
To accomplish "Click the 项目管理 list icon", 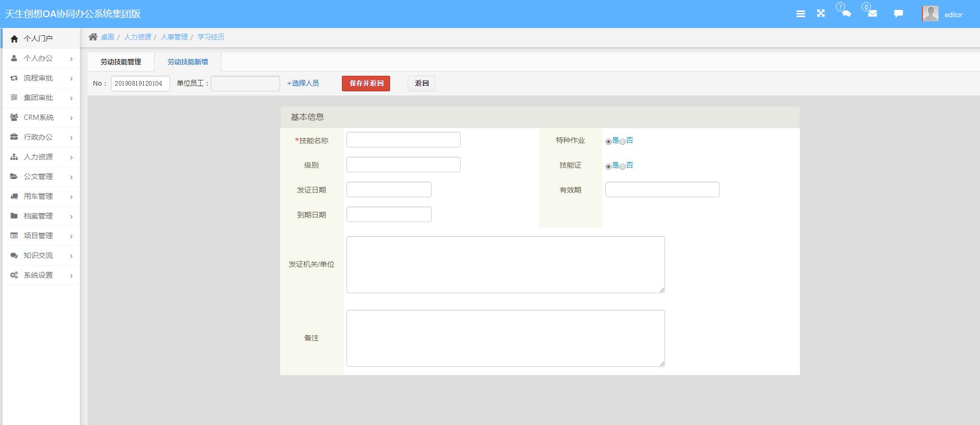I will [14, 236].
